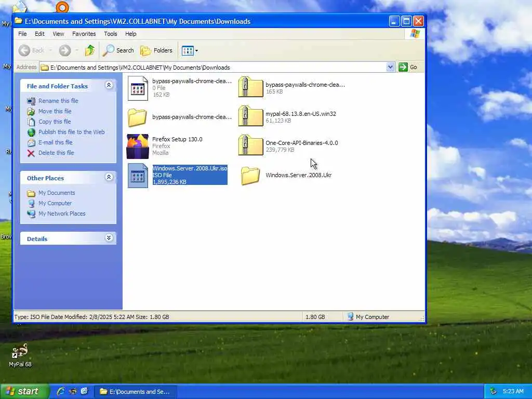Open the Back history dropdown arrow
The height and width of the screenshot is (399, 532).
(50, 50)
